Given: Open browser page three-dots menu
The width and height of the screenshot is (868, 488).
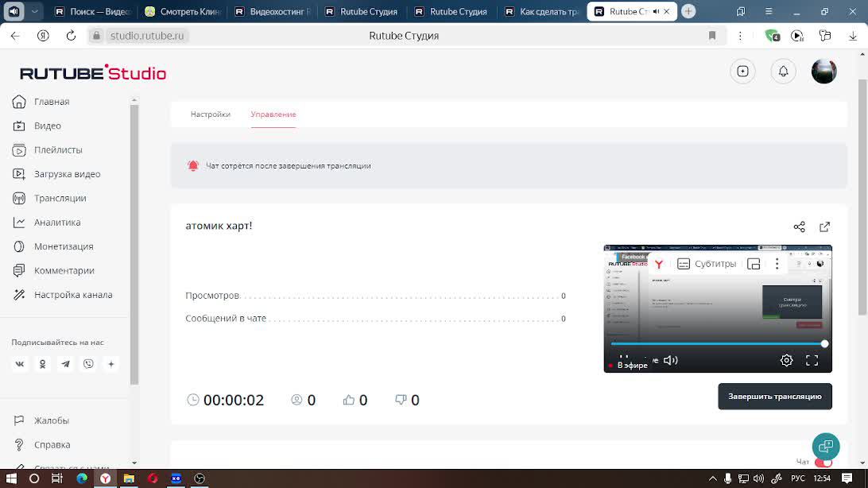Looking at the screenshot, I should 740,36.
